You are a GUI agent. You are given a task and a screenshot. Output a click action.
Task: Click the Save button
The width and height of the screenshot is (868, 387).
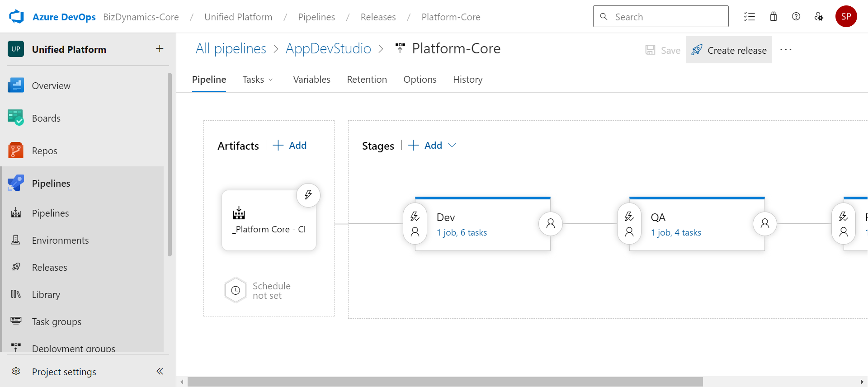[663, 50]
